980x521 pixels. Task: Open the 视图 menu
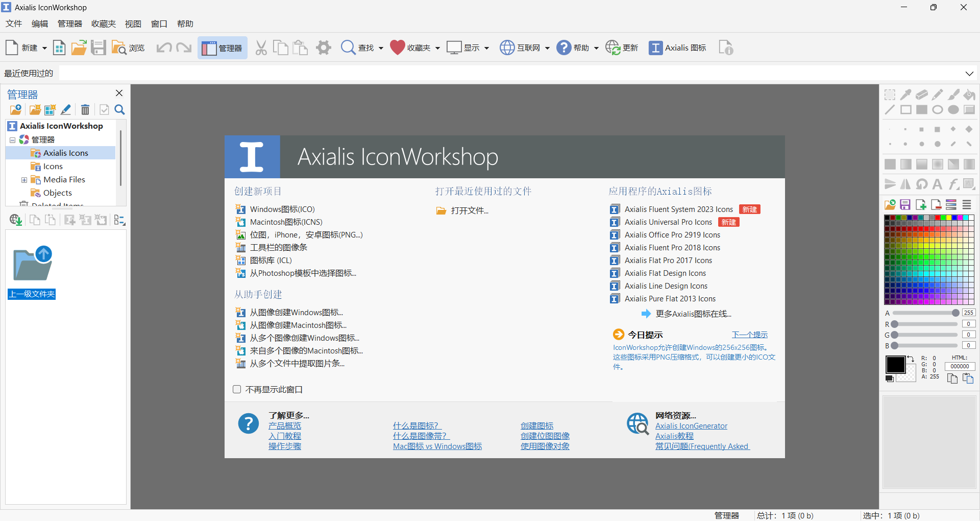pos(133,23)
